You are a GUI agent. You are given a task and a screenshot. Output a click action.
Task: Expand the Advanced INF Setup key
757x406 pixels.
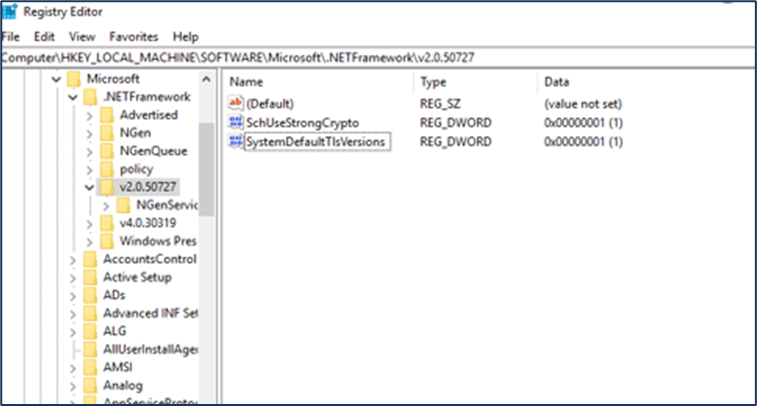pos(73,314)
